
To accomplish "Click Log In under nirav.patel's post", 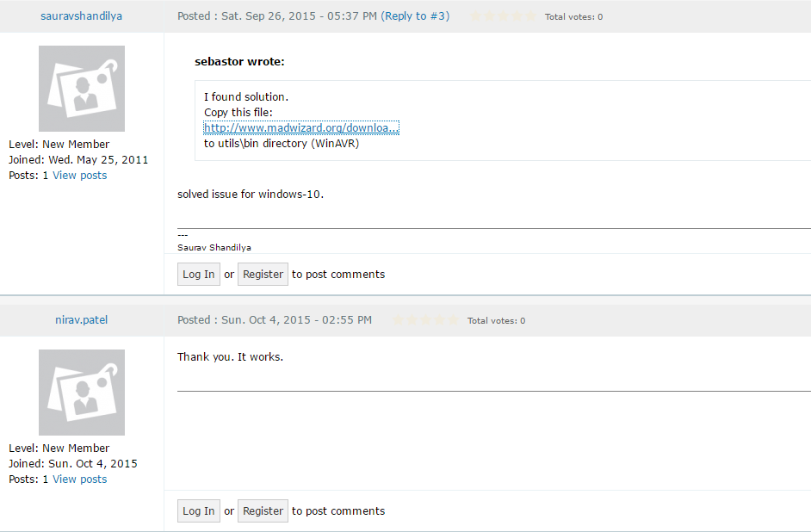I will point(199,510).
